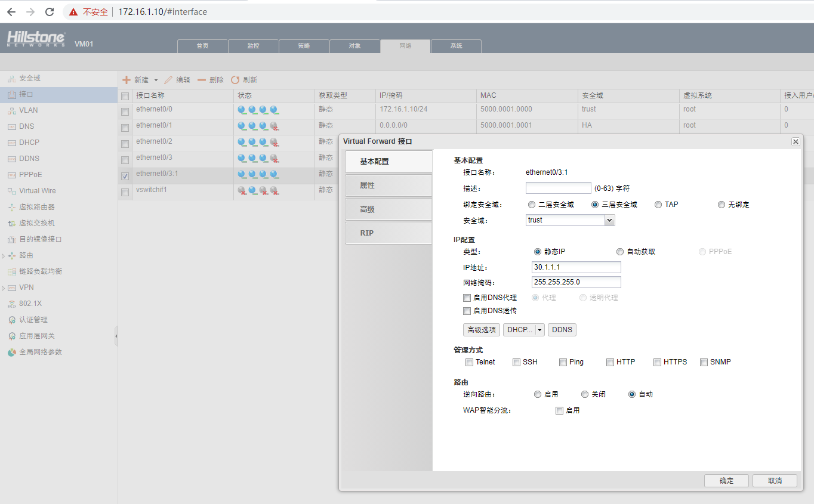Open 链路负载均衡 sidebar item
This screenshot has width=814, height=504.
(x=40, y=271)
